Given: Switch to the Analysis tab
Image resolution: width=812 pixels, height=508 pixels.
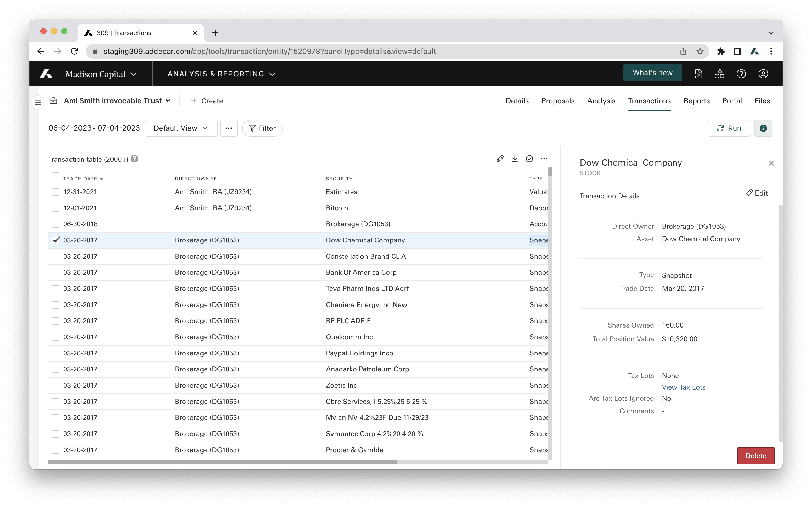Looking at the screenshot, I should tap(601, 101).
